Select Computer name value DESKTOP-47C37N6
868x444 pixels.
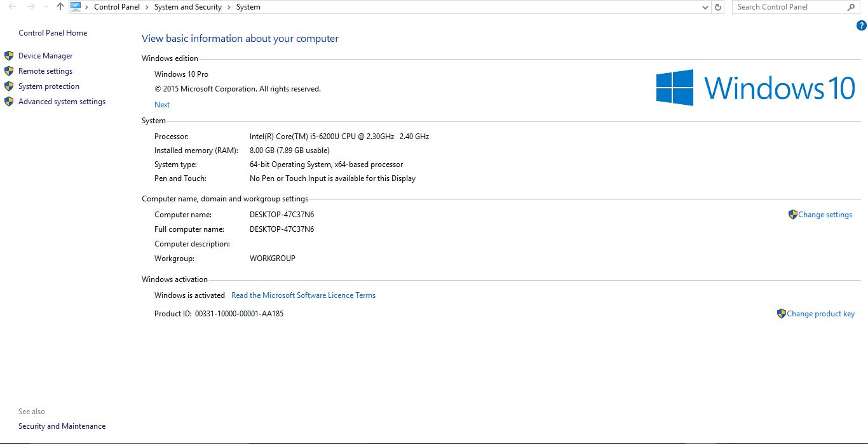(x=281, y=215)
